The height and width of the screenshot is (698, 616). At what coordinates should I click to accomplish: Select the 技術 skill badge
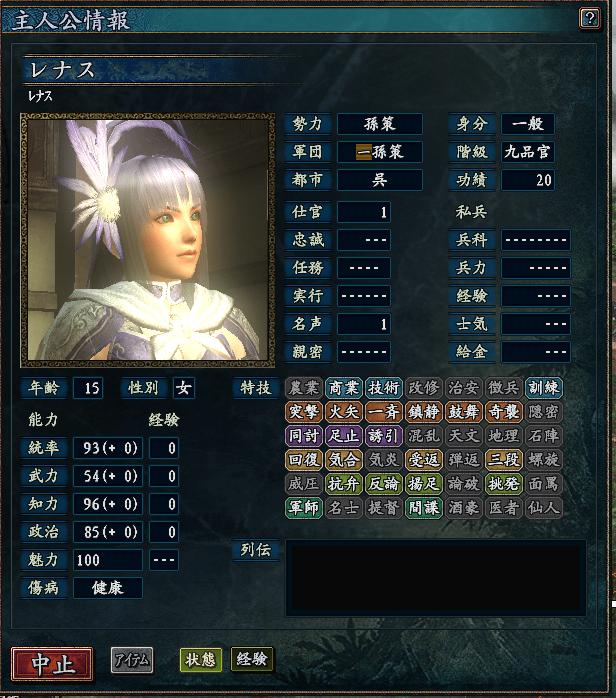tap(384, 388)
